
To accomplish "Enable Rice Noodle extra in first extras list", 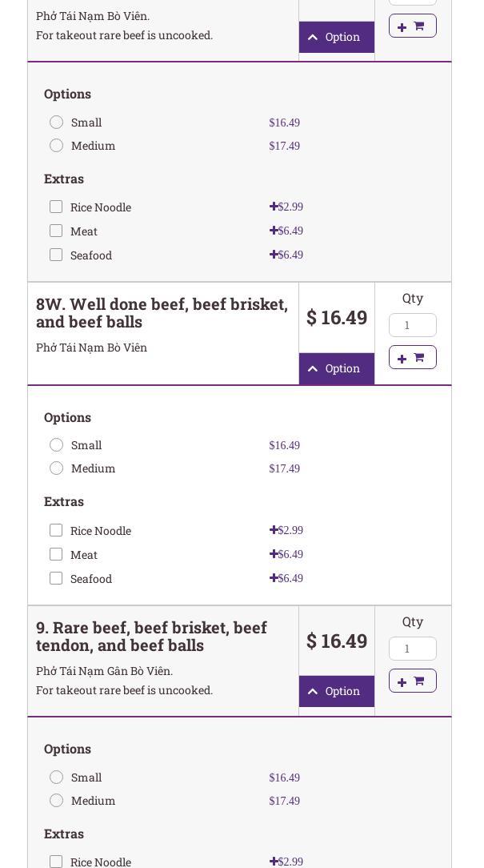I will pos(56,207).
